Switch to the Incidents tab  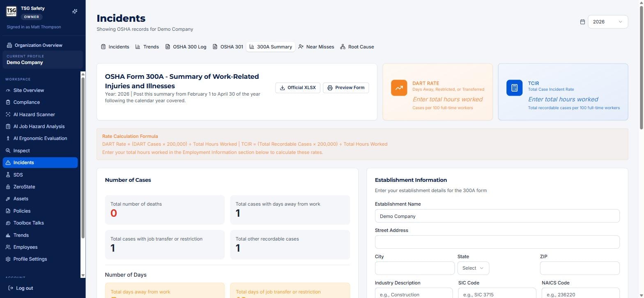115,47
